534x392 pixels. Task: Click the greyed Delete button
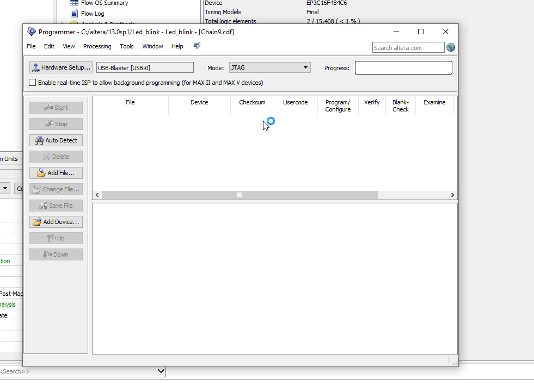coord(56,157)
